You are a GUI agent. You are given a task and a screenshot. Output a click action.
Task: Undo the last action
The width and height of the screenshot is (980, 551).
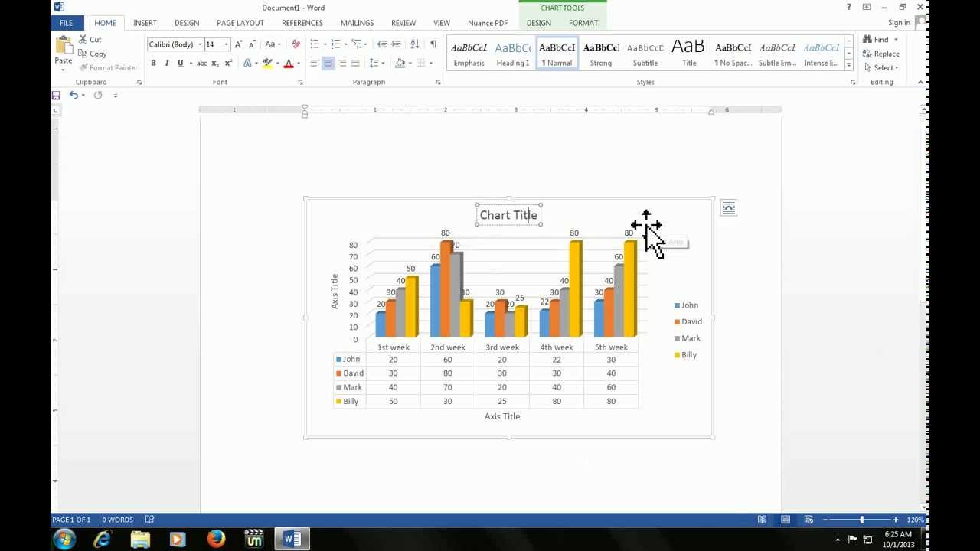(73, 95)
